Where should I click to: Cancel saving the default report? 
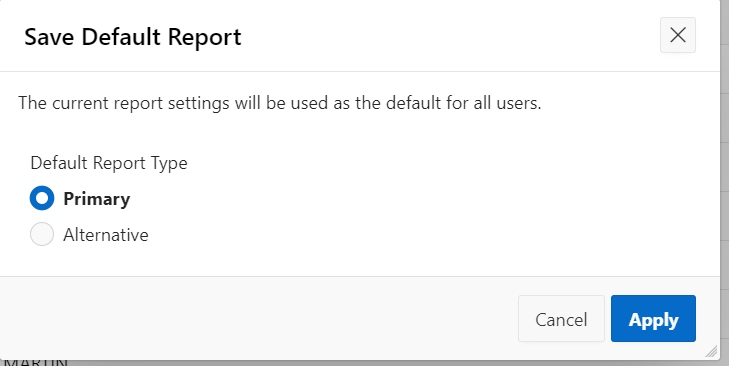[561, 319]
